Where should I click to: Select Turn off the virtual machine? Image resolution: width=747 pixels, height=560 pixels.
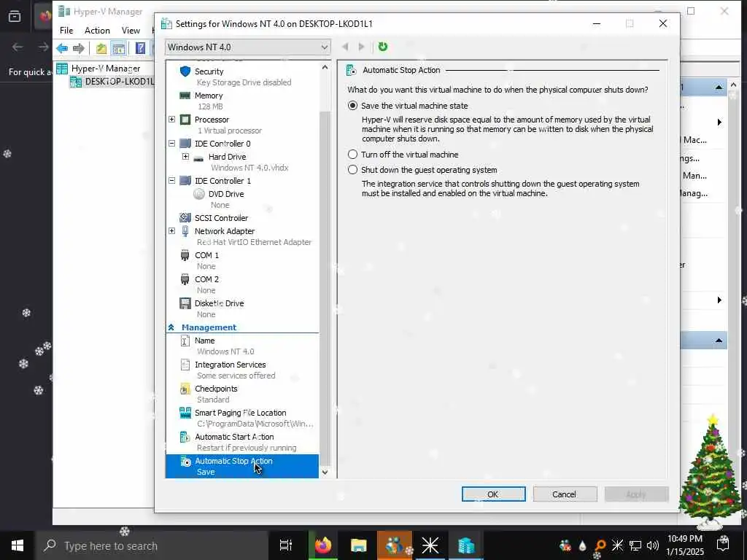point(352,155)
